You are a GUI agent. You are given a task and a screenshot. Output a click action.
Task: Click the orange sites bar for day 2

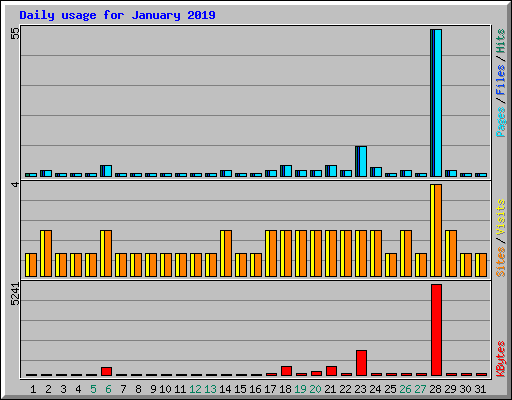(48, 253)
